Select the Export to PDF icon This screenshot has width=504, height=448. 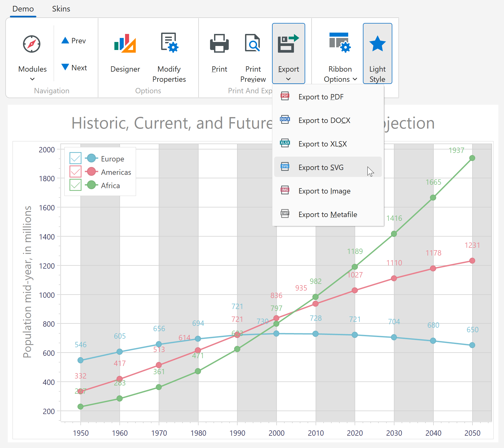click(285, 96)
